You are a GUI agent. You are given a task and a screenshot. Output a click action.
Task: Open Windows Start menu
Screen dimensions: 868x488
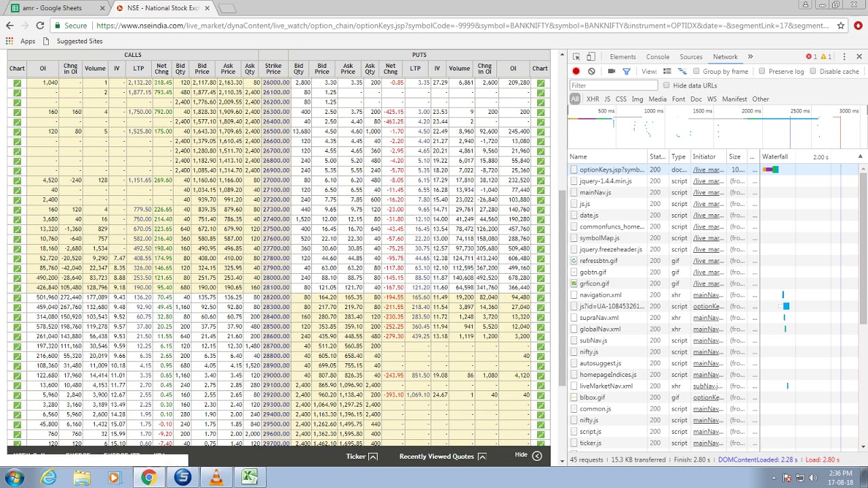[x=14, y=478]
